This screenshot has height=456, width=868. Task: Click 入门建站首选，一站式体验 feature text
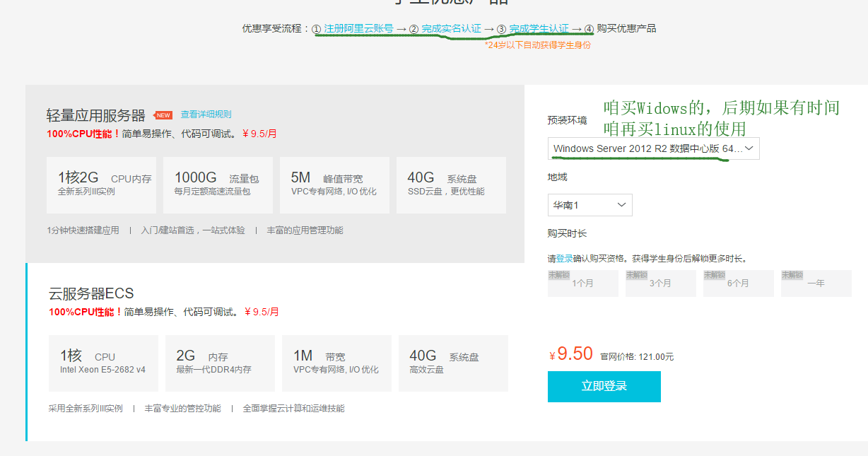[193, 230]
